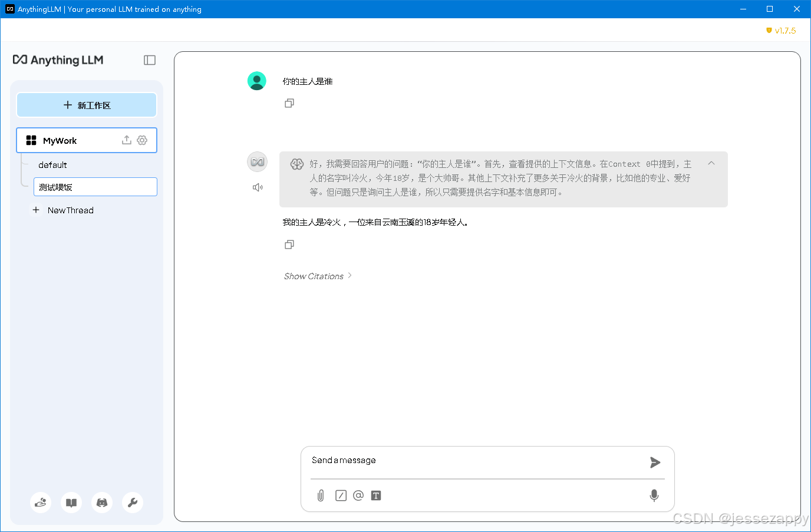Image resolution: width=811 pixels, height=532 pixels.
Task: Copy the assistant's reply text
Action: click(x=289, y=244)
